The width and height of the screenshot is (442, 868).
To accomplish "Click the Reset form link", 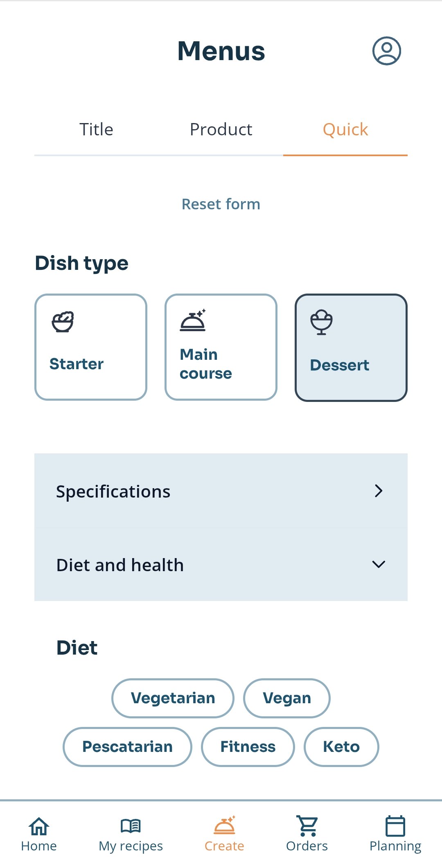I will (221, 204).
